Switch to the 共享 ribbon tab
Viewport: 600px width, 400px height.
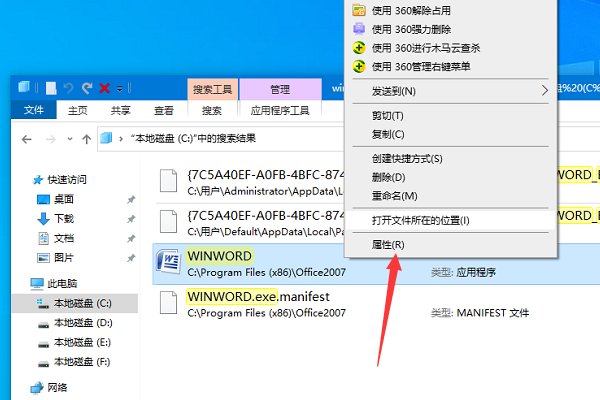point(121,110)
